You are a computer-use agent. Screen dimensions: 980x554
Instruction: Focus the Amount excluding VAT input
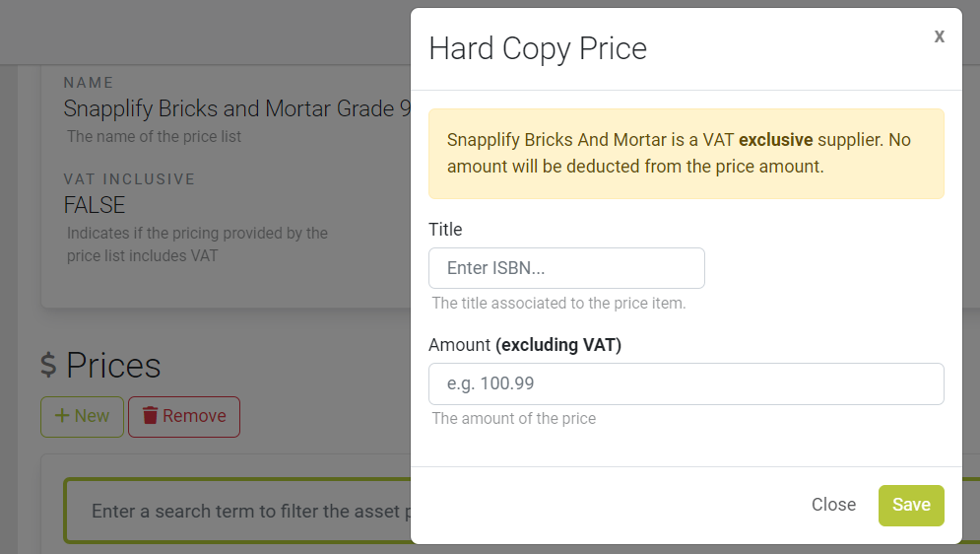[x=686, y=383]
